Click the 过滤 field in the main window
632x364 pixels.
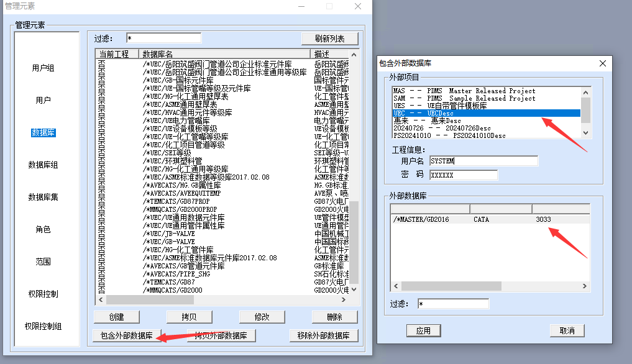[163, 39]
